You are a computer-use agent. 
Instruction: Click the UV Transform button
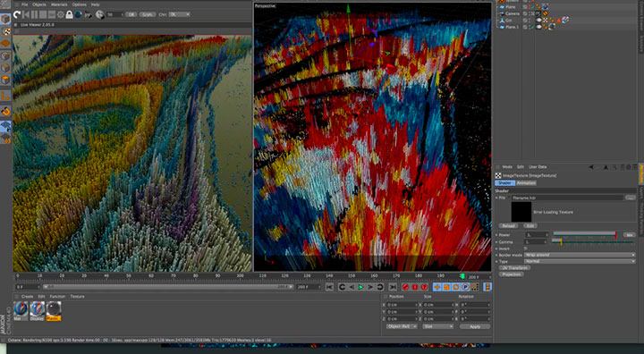pos(515,268)
